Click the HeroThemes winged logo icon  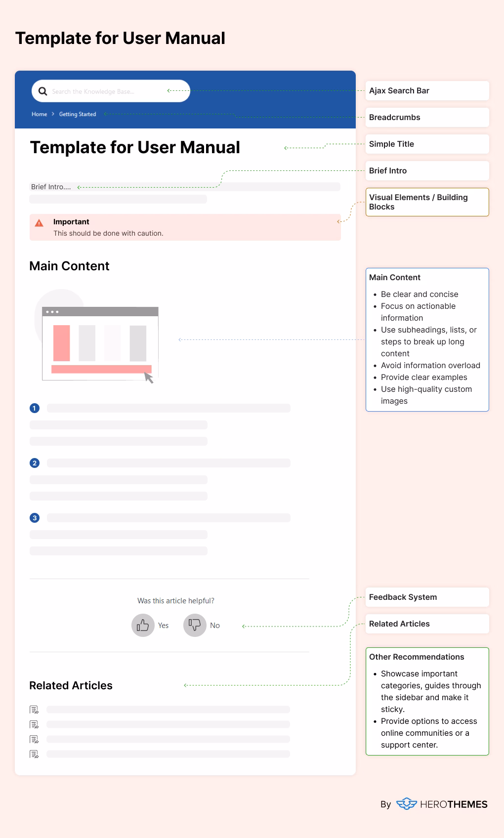(x=407, y=803)
